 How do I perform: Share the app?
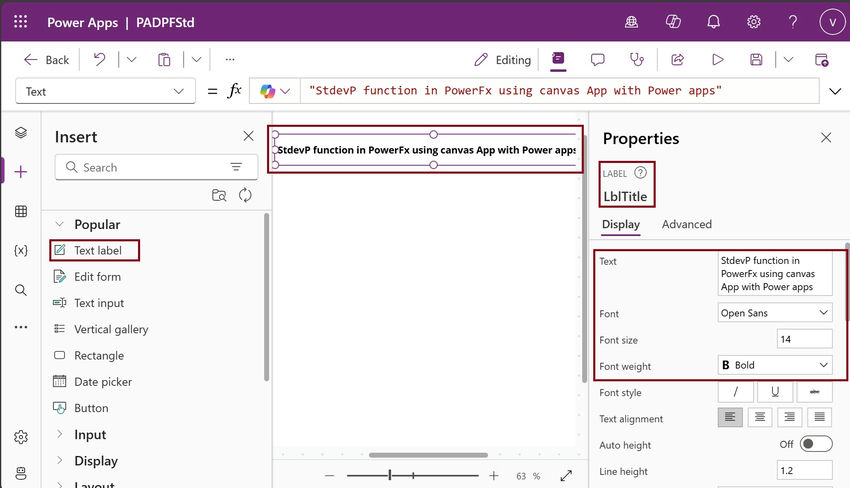coord(678,60)
